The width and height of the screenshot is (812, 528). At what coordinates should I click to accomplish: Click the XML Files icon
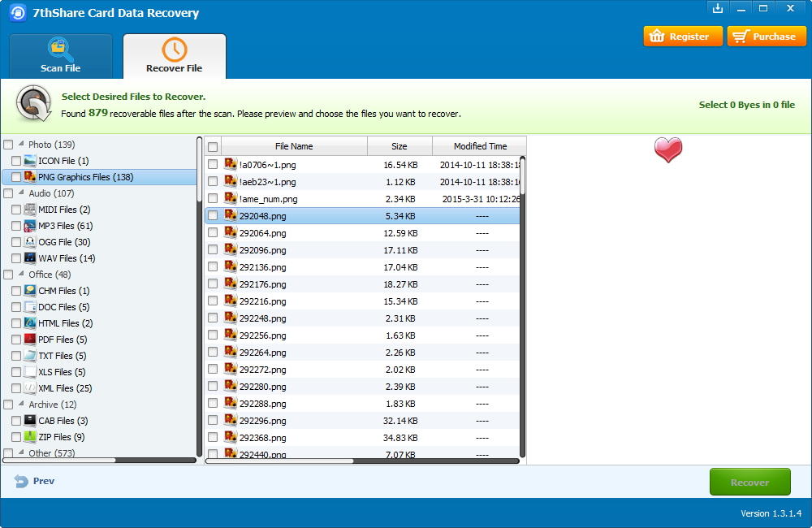(x=30, y=388)
